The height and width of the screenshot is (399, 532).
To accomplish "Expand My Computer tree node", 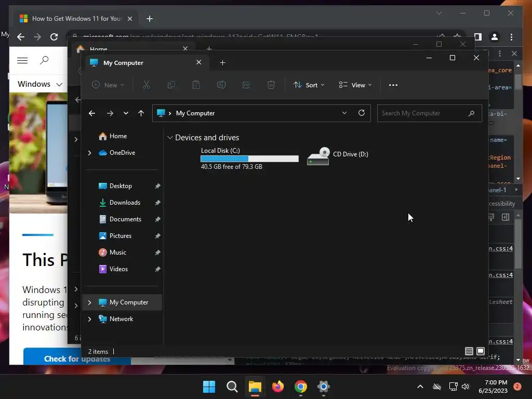I will pyautogui.click(x=89, y=302).
